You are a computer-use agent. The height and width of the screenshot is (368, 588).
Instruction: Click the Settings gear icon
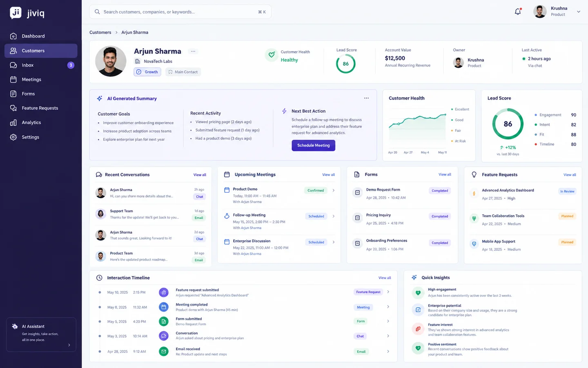click(x=13, y=137)
